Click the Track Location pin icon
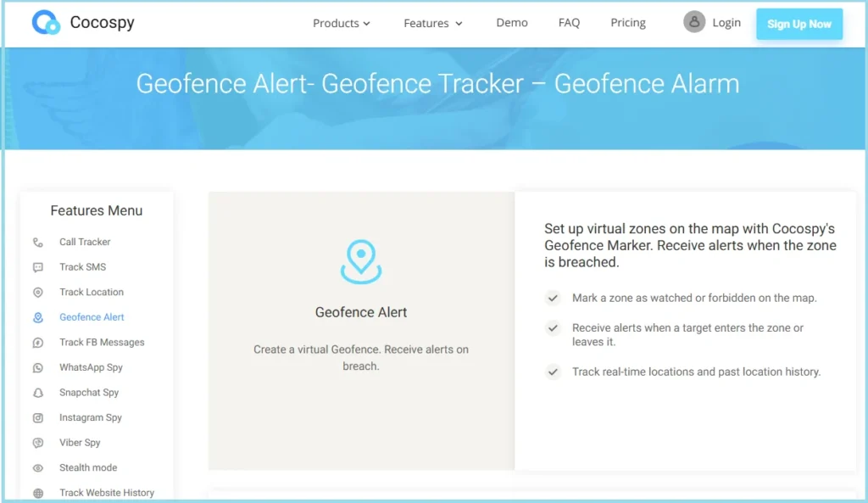868x503 pixels. [38, 293]
